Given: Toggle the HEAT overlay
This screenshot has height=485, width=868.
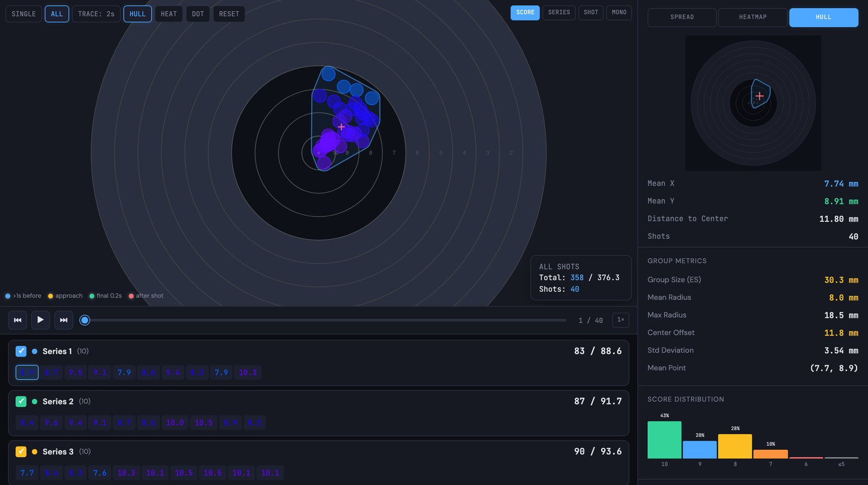Looking at the screenshot, I should (169, 14).
